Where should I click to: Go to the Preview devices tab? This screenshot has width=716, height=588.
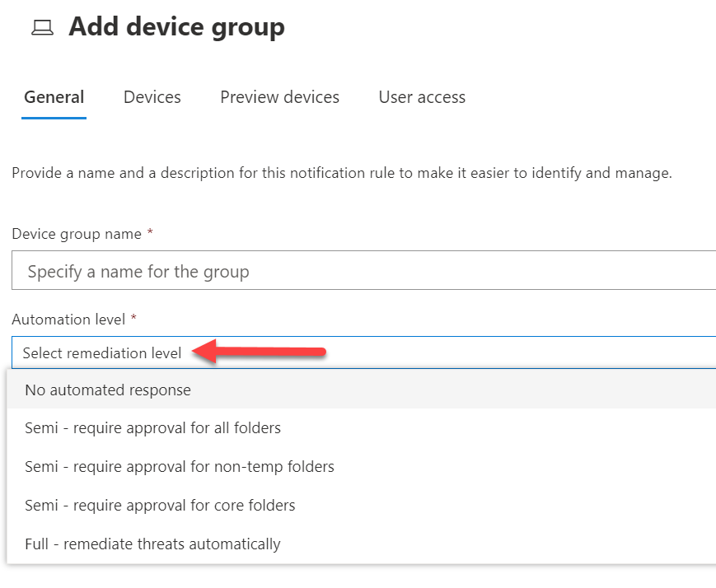coord(279,97)
